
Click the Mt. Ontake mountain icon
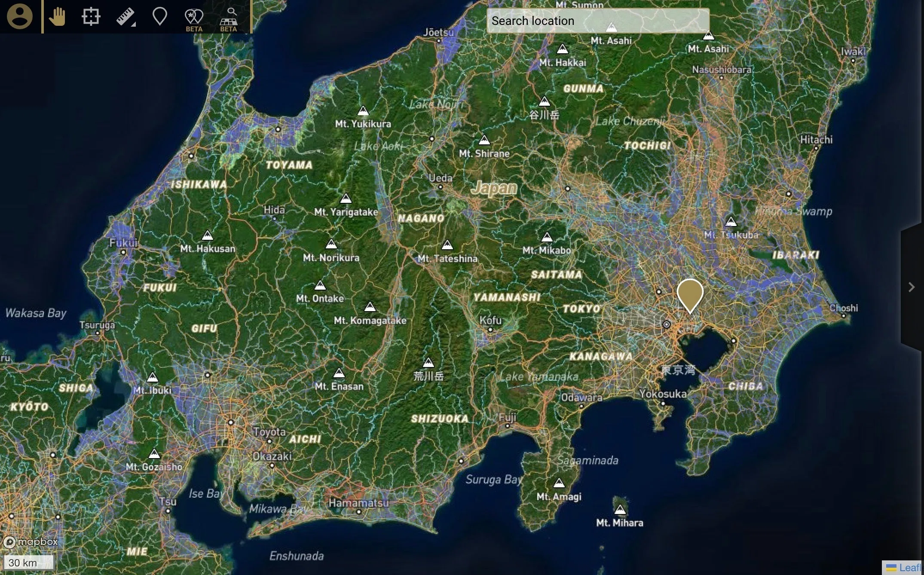coord(320,285)
